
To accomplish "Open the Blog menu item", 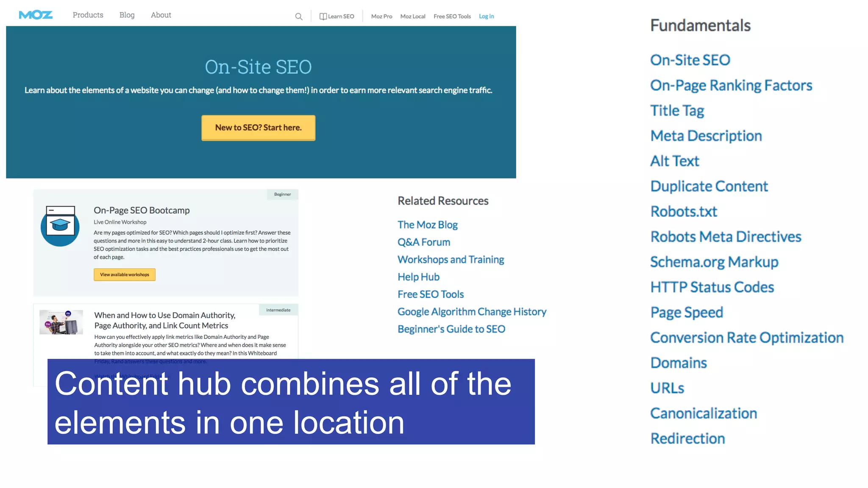I will (x=127, y=15).
